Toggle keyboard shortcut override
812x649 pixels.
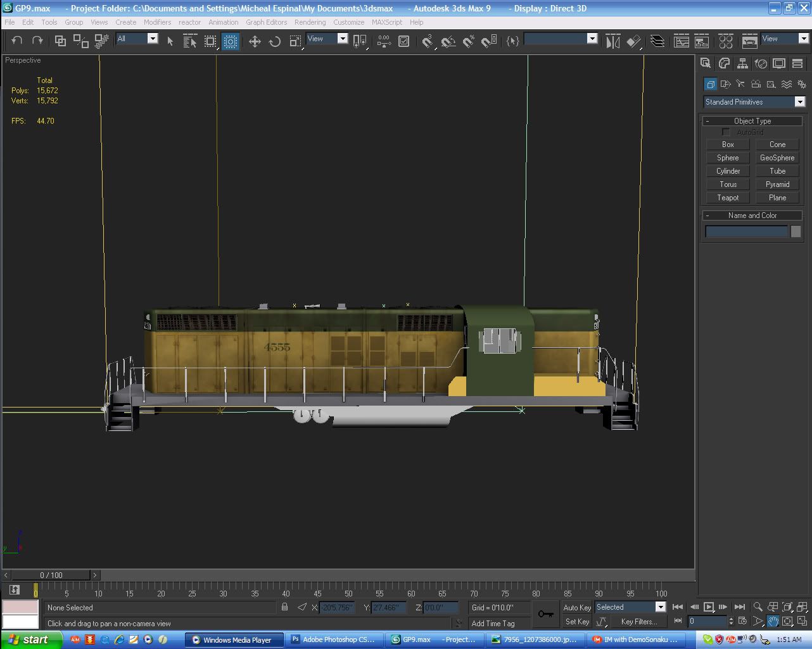404,41
